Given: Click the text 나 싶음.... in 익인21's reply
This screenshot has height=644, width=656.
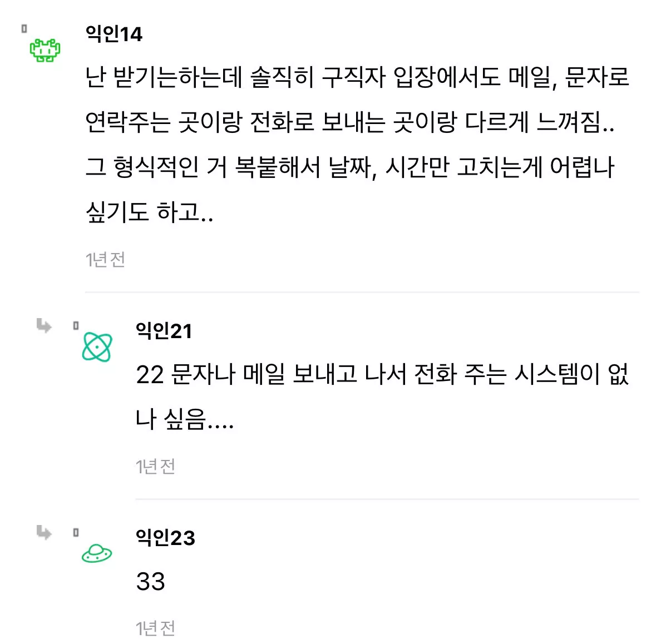Looking at the screenshot, I should 185,419.
